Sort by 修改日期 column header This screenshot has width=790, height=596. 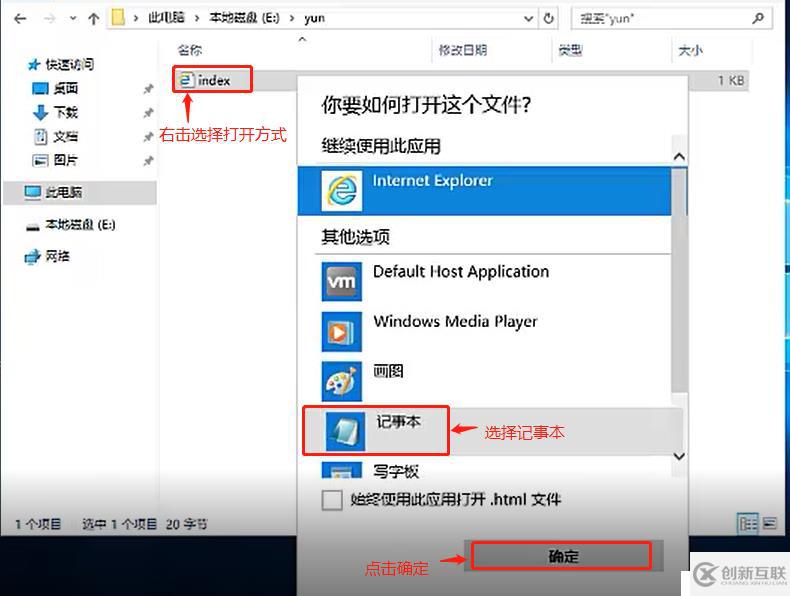pyautogui.click(x=463, y=50)
